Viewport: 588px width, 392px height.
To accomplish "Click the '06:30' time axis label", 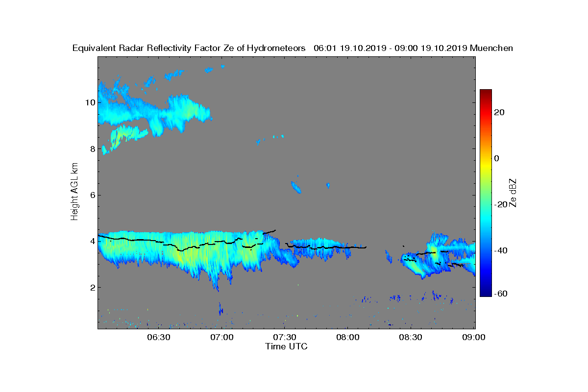I will 159,337.
